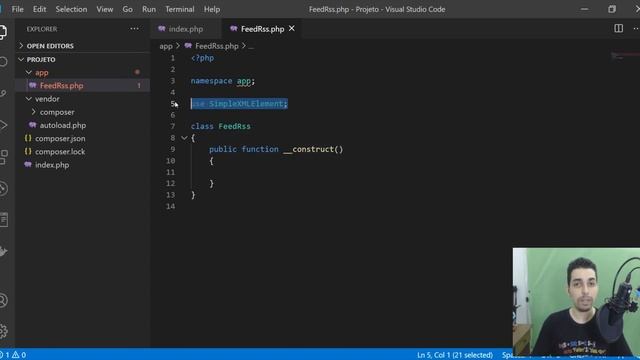
Task: Open the Manage gear icon
Action: tap(3, 331)
